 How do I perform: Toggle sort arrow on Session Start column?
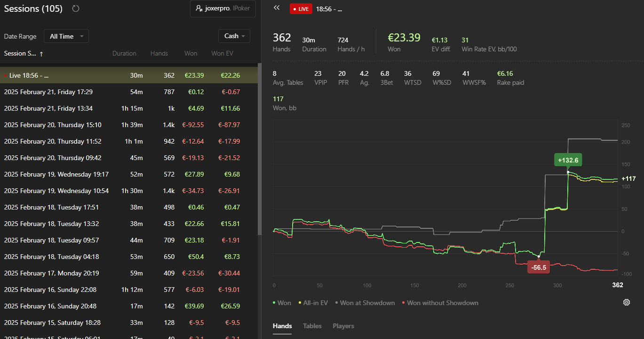point(41,54)
